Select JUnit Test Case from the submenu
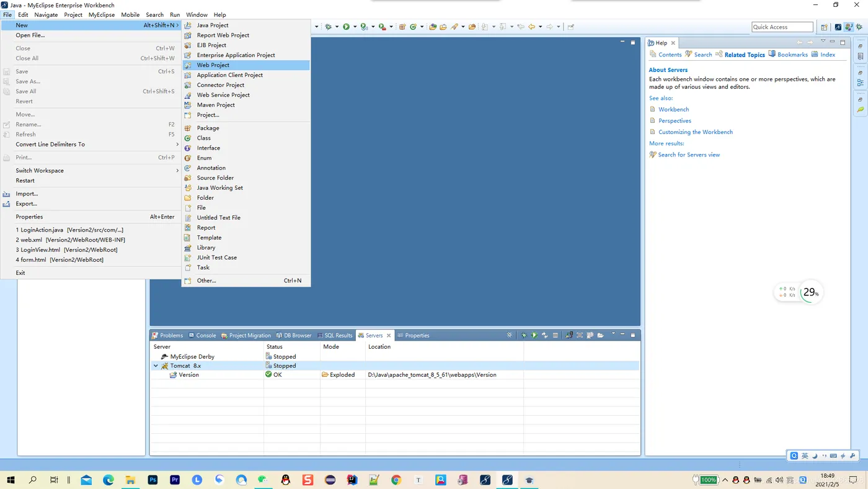Screen dimensions: 868x489 pyautogui.click(x=246, y=258)
